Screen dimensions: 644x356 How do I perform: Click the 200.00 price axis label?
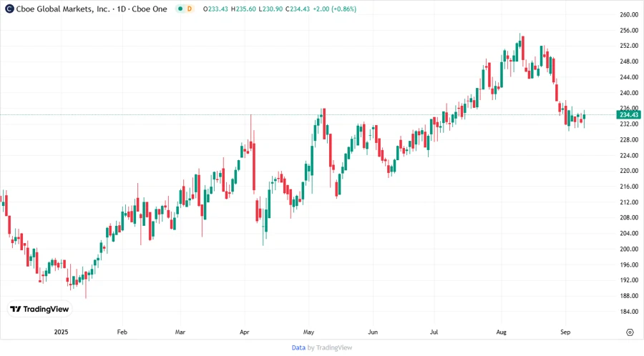tap(629, 249)
